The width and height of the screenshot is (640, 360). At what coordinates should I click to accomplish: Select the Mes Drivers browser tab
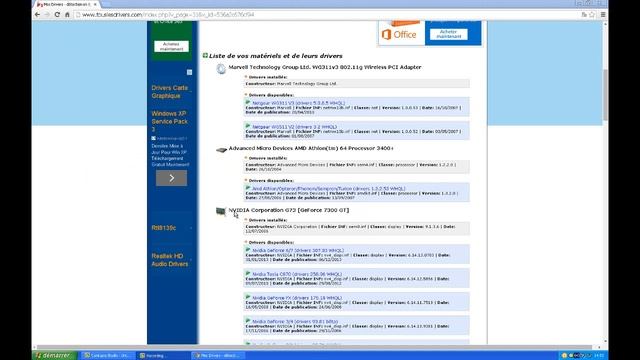tap(65, 4)
